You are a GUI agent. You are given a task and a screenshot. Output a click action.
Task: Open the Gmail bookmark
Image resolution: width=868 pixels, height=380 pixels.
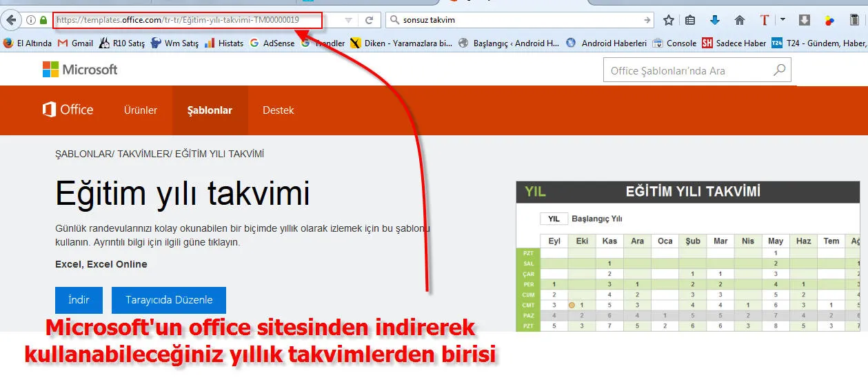(x=75, y=43)
